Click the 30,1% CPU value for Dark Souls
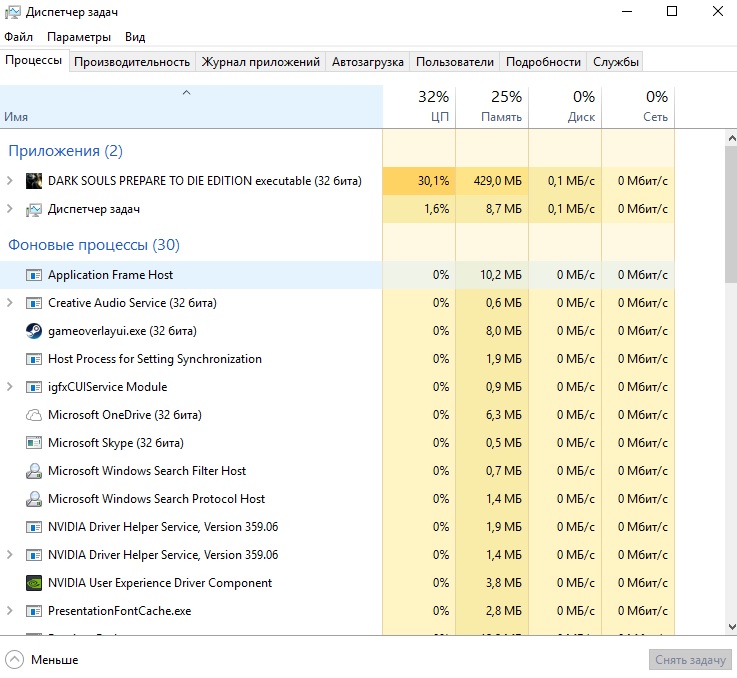 433,181
